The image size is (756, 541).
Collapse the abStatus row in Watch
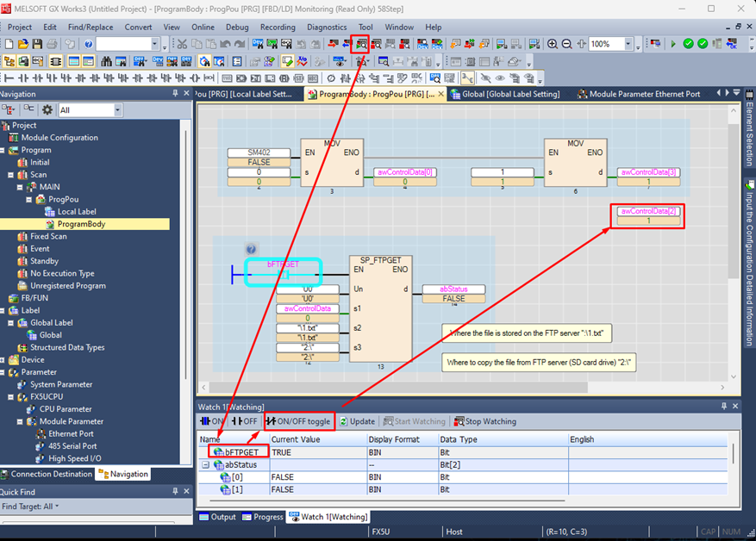(x=206, y=465)
